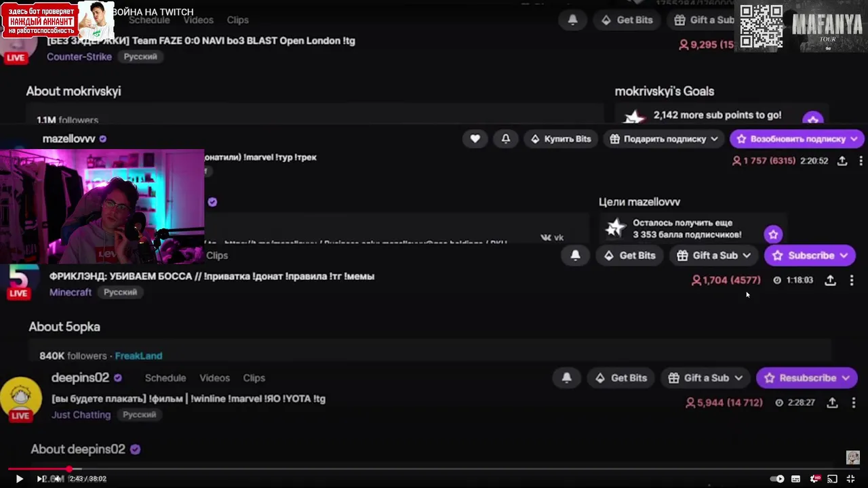
Task: Click the notification bell beside Купить Bits
Action: 506,139
